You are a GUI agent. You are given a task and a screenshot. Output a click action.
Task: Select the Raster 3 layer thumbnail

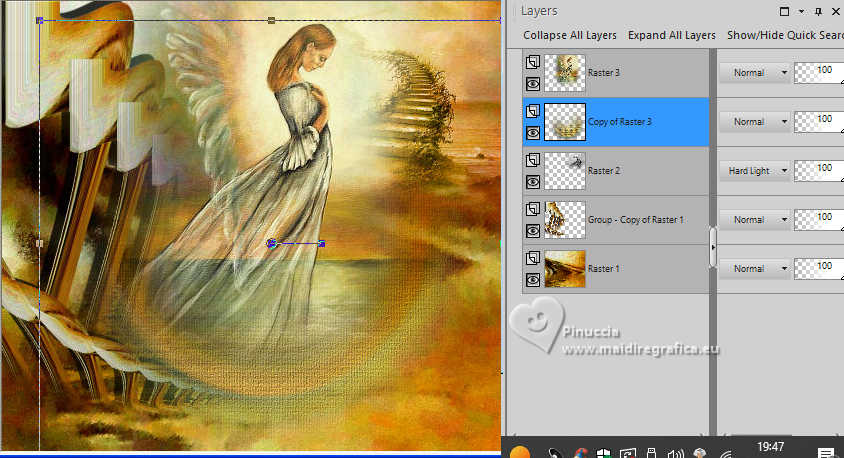[x=565, y=73]
